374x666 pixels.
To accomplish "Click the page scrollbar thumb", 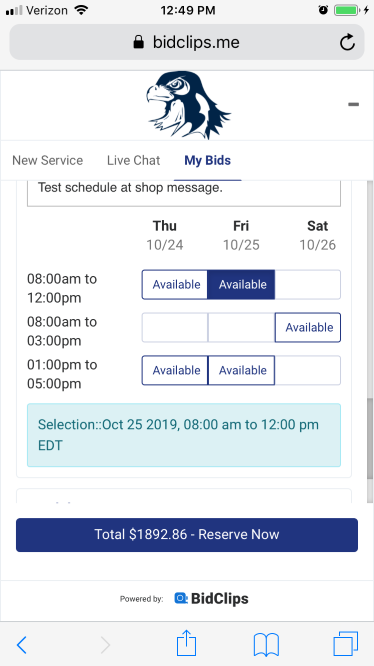I will pos(370,439).
